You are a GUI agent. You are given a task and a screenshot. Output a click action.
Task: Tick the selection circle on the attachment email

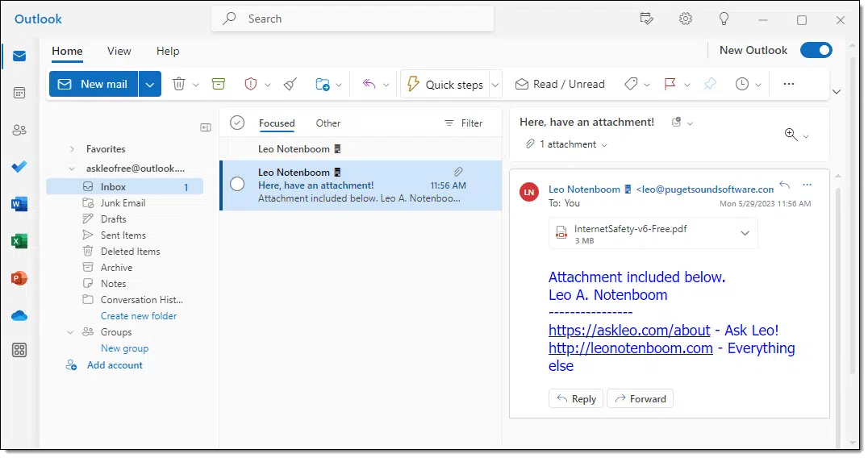click(x=237, y=184)
